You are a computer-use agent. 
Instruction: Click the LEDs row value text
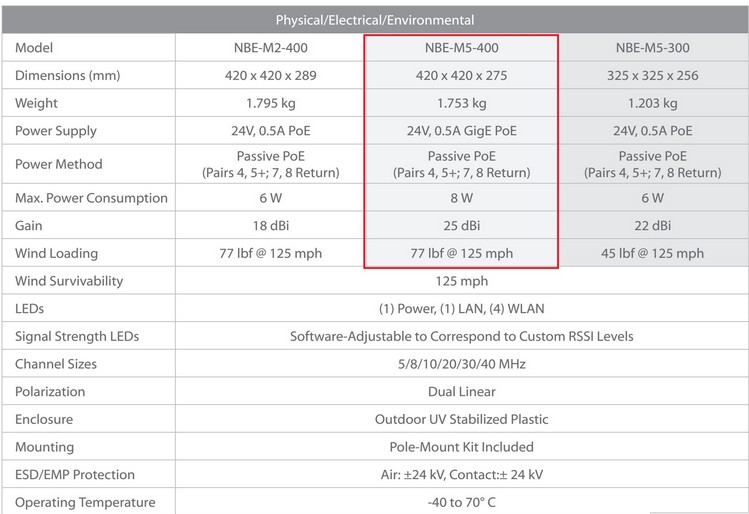tap(461, 309)
